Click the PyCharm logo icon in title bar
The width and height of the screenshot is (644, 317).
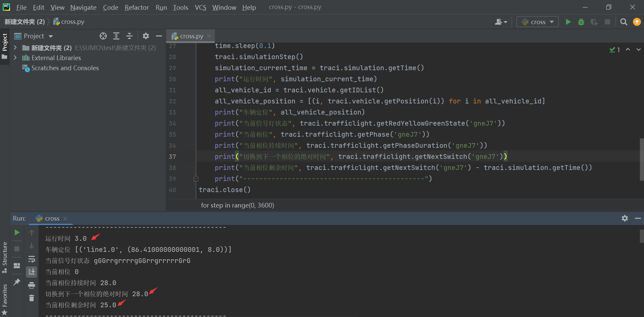pos(6,7)
